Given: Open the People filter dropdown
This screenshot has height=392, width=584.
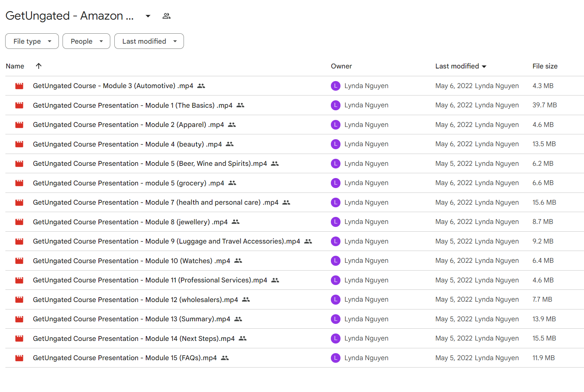Looking at the screenshot, I should point(86,41).
